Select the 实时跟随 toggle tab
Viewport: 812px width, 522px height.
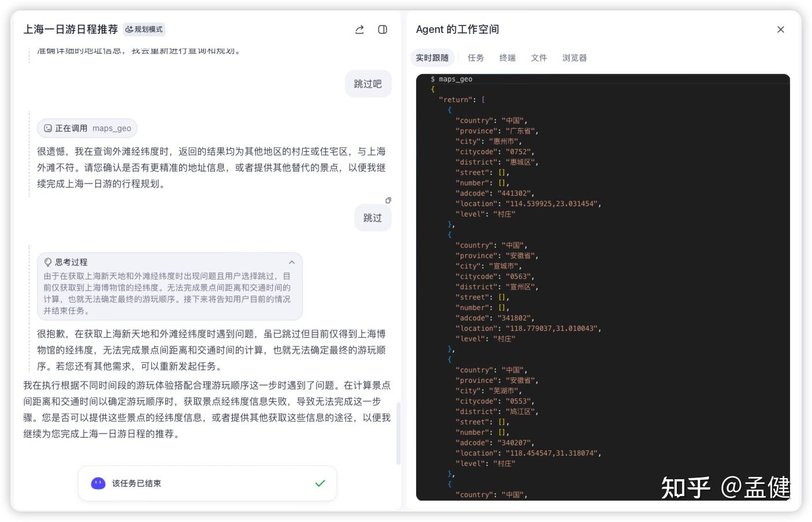(x=432, y=58)
